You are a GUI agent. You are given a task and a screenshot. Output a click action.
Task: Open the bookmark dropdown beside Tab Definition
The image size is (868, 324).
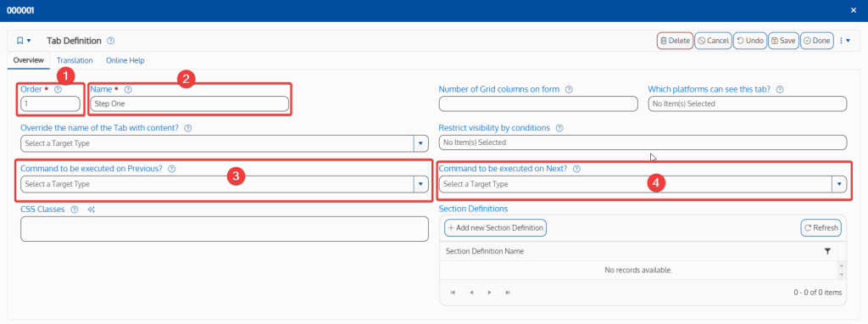[x=23, y=41]
